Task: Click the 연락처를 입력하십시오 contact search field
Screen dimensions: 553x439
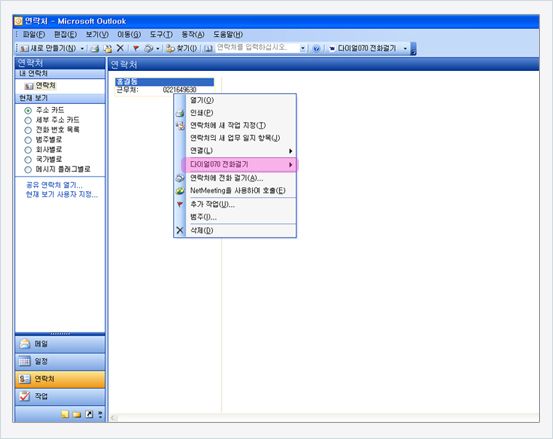Action: pos(257,48)
